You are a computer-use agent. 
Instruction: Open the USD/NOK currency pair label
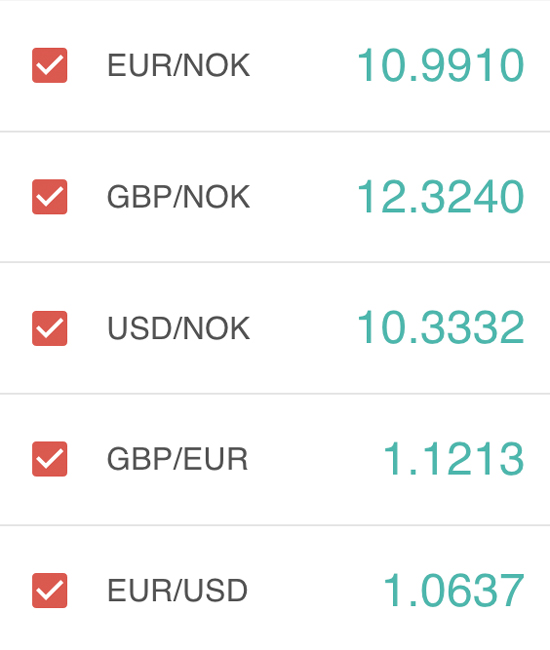tap(179, 328)
